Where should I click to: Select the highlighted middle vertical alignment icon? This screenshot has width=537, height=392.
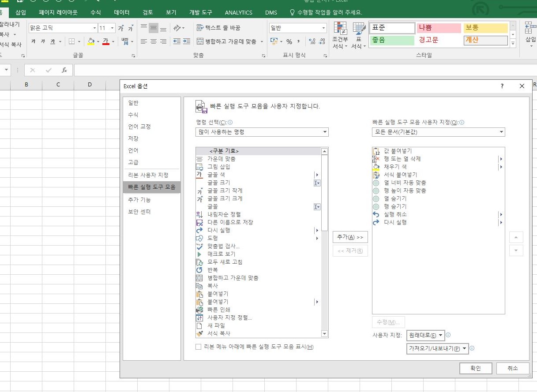point(154,28)
